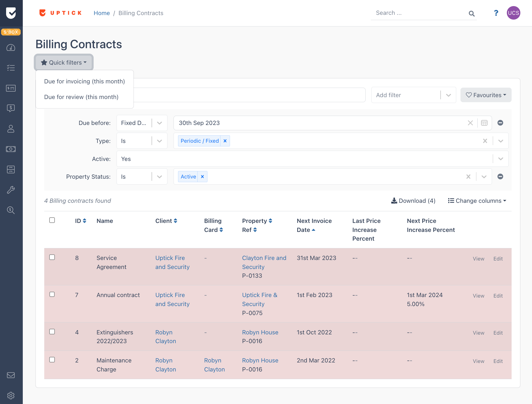Screen dimensions: 532x404
Task: Open the quote speech-bubble dollar sidebar icon
Action: point(11,108)
